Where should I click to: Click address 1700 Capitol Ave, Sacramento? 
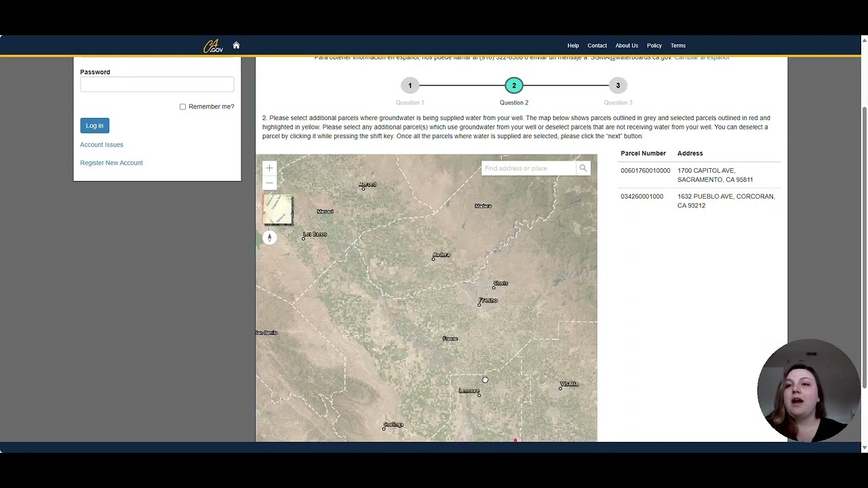[x=715, y=175]
